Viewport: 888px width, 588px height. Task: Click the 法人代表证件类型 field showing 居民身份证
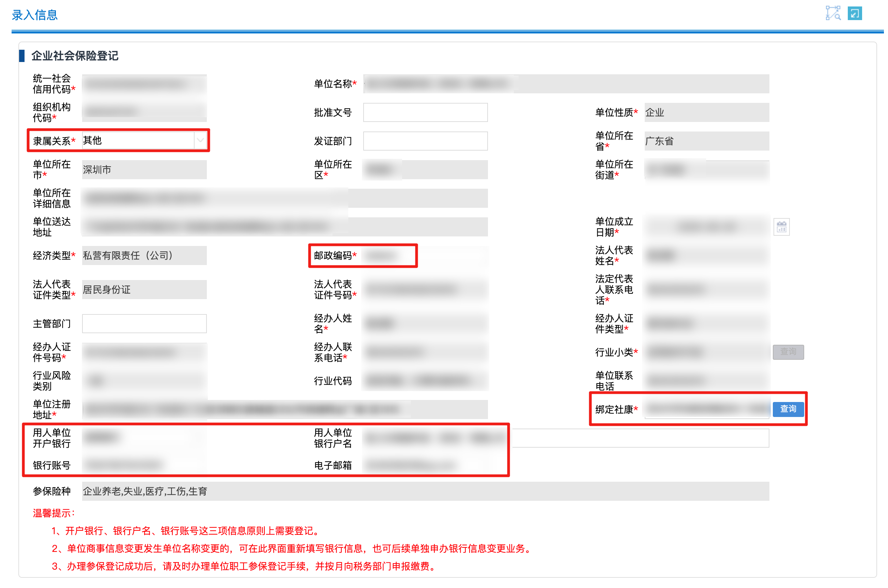144,289
